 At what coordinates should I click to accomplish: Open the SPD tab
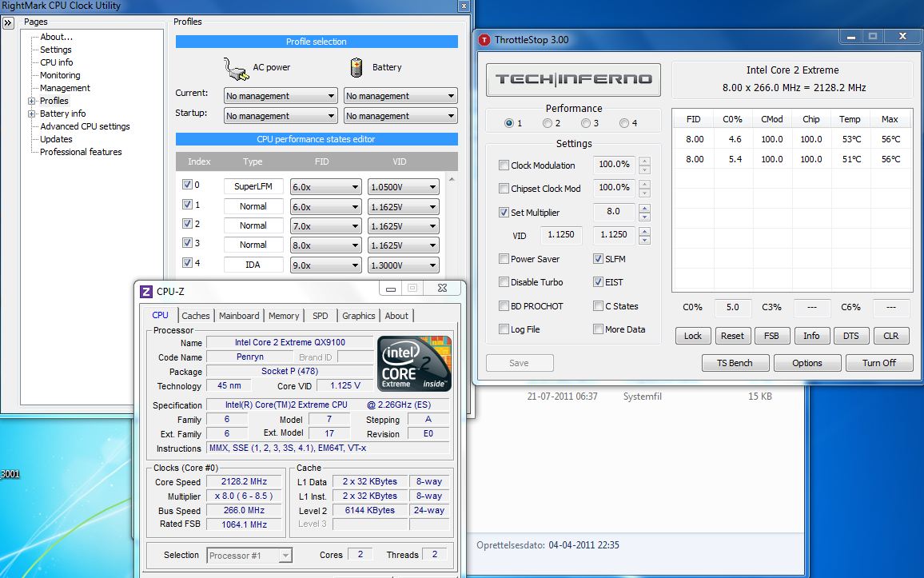321,316
